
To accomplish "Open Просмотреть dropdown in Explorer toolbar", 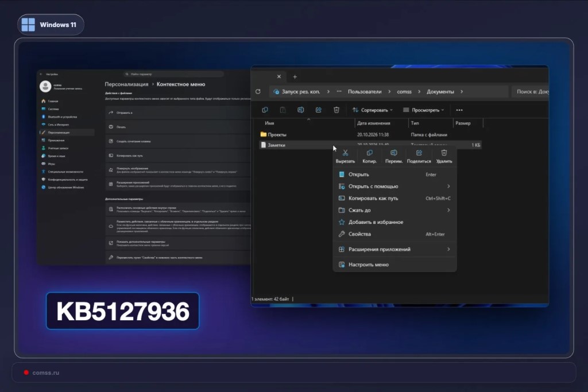I will [x=423, y=110].
